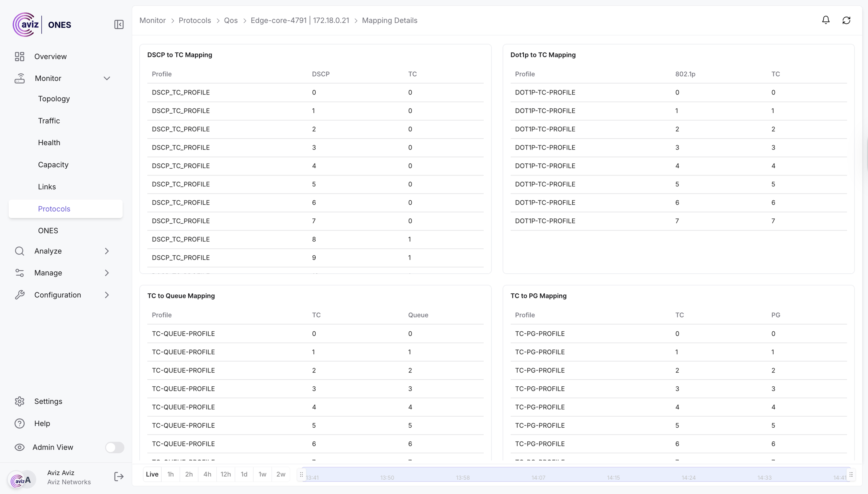Open the Topology menu item
Image resolution: width=868 pixels, height=494 pixels.
coord(54,99)
